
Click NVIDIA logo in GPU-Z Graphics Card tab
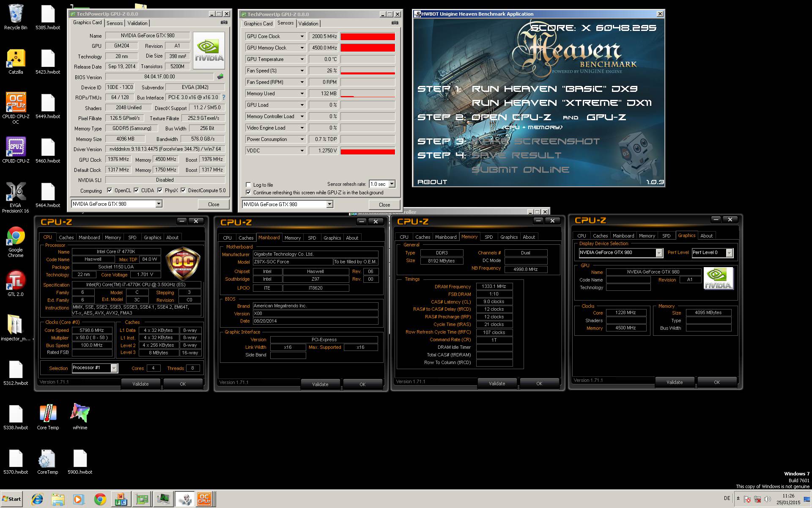tap(209, 50)
